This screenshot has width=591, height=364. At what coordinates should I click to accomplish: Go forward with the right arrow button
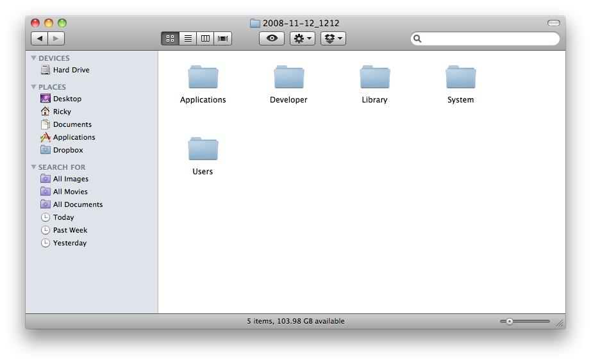point(56,38)
